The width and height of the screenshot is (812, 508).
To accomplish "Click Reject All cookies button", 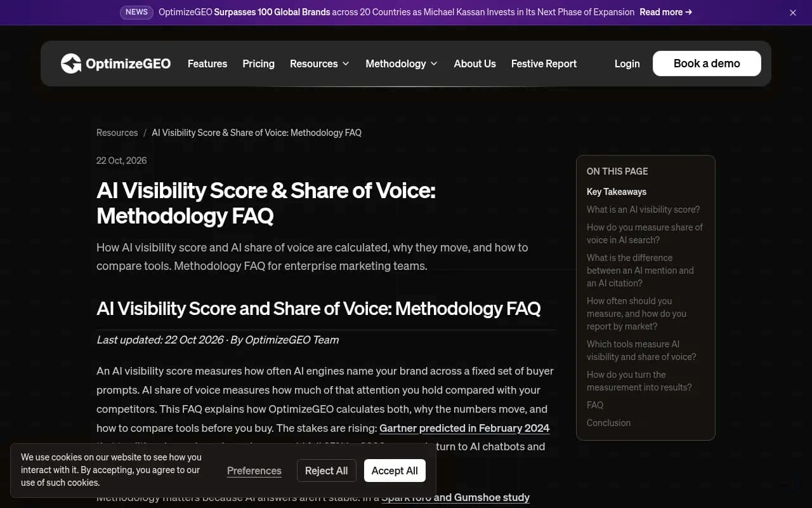I will pyautogui.click(x=326, y=471).
